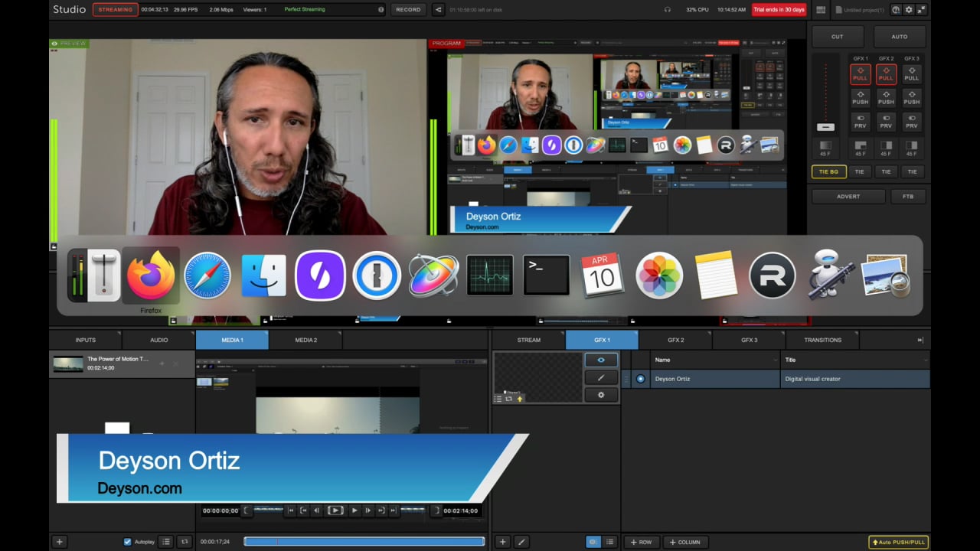Screen dimensions: 980x551
Task: Open the Name column dropdown arrow
Action: (776, 360)
